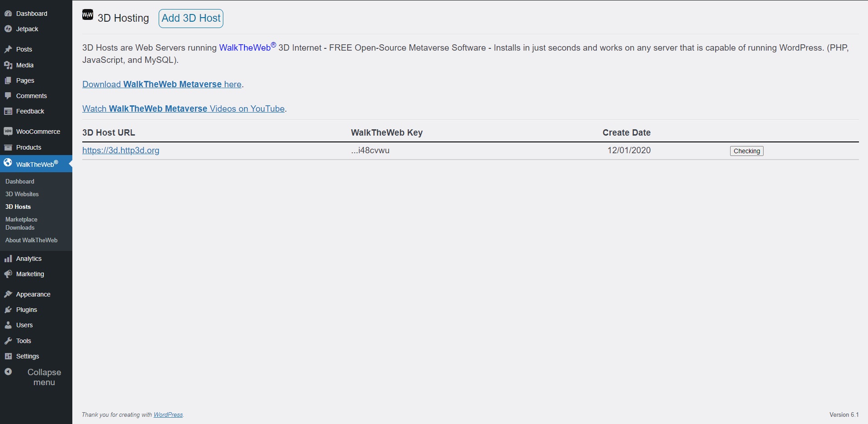The height and width of the screenshot is (424, 868).
Task: Select the 3D Hosts submenu item
Action: (x=18, y=207)
